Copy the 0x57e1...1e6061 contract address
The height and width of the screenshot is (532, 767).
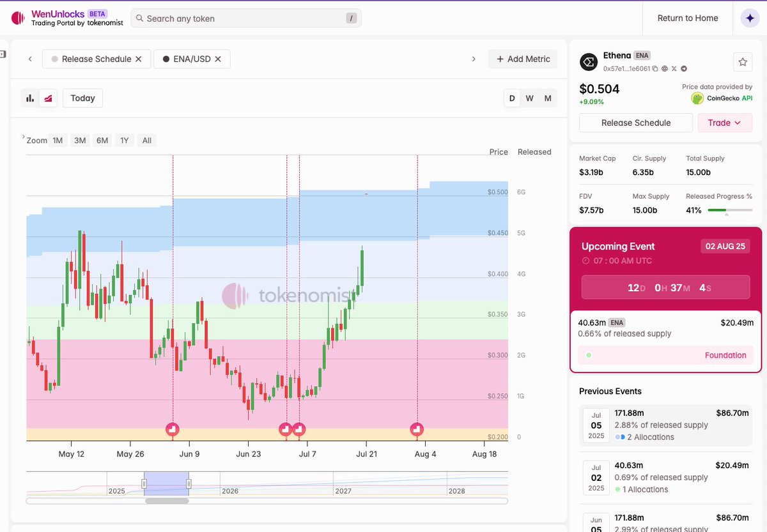coord(655,68)
